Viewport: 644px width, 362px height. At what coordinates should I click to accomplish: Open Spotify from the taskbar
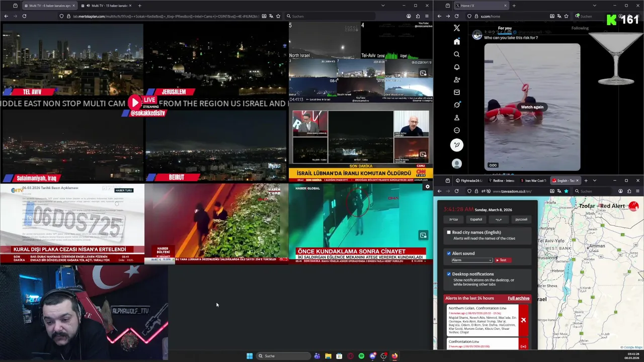(x=361, y=356)
